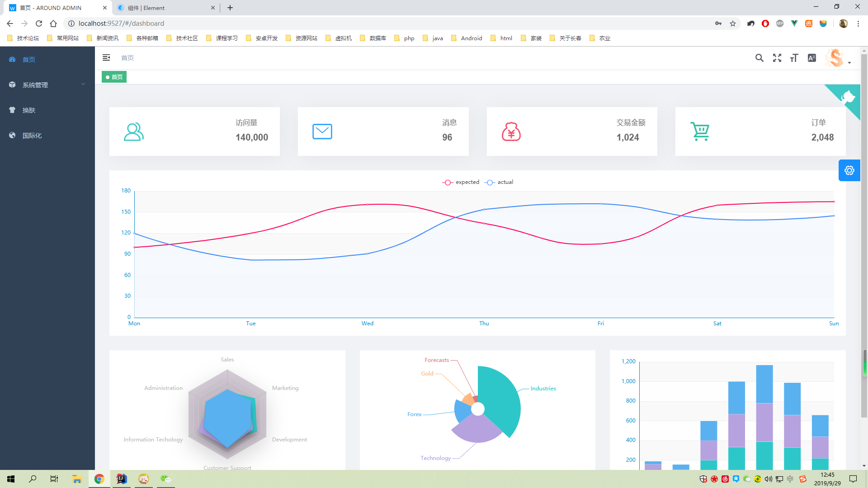This screenshot has height=488, width=868.
Task: Toggle the sidebar hamburger icon
Action: (x=106, y=57)
